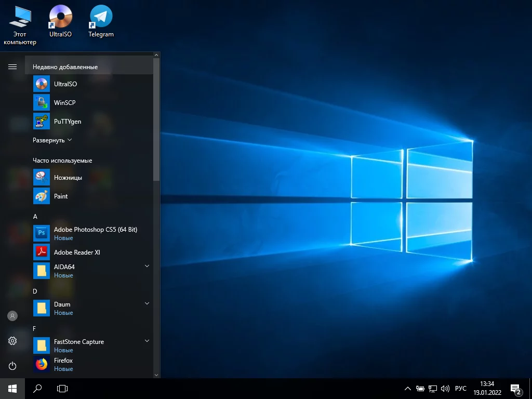Open Paint from frequently used apps
Viewport: 532px width, 399px height.
(61, 196)
